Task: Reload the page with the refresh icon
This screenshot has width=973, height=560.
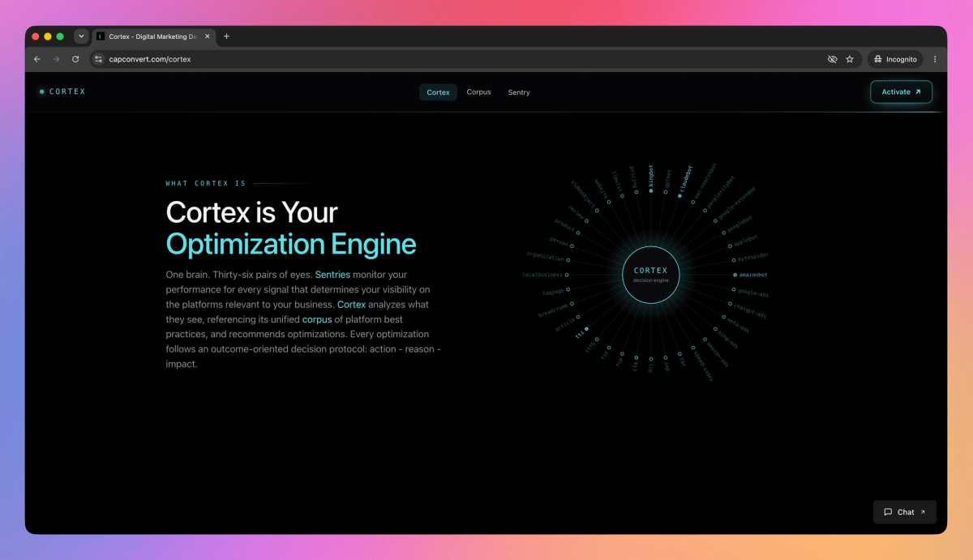Action: (75, 59)
